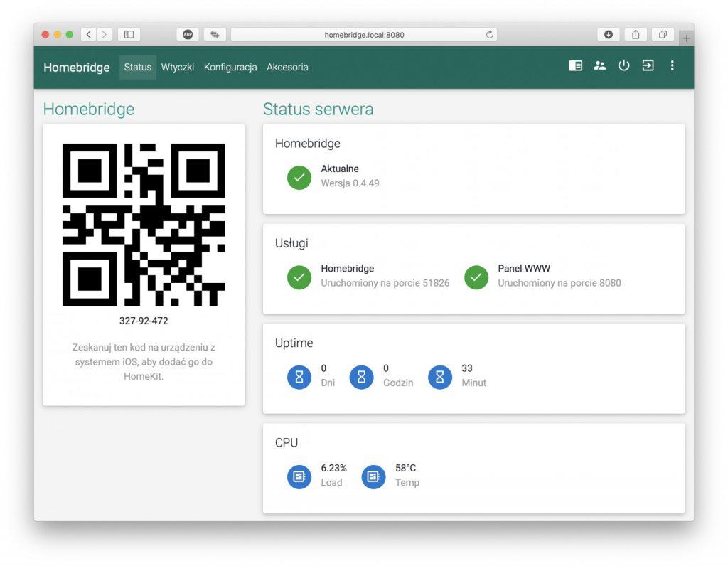
Task: Click the Panel WWW green checkmark
Action: 476,277
